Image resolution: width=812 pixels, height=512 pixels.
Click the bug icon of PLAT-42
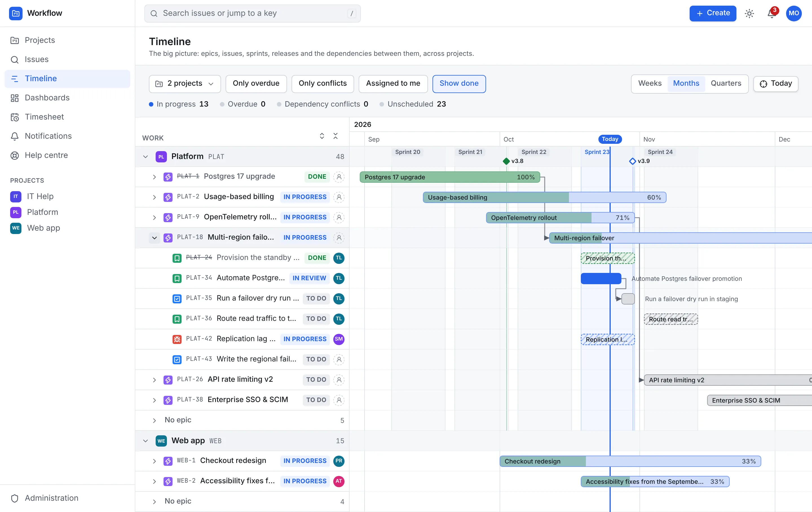pos(177,339)
